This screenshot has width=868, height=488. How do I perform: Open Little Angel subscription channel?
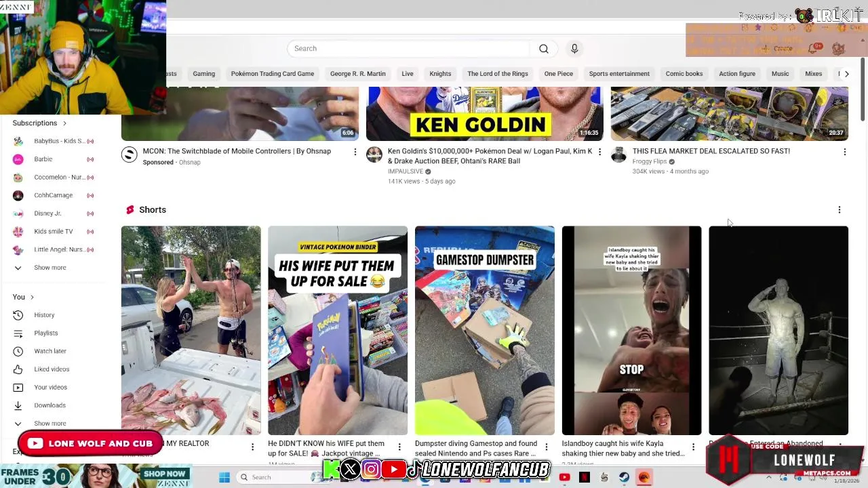pyautogui.click(x=54, y=249)
